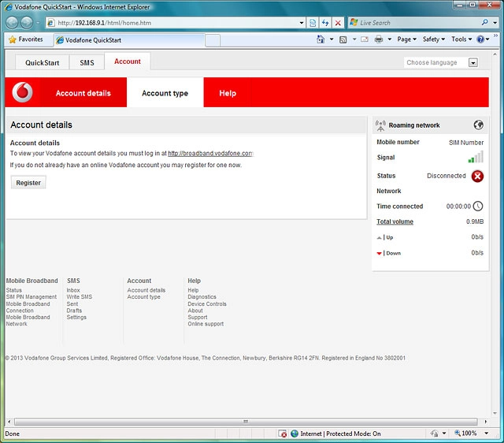
Task: Click the browser Back arrow button
Action: pyautogui.click(x=13, y=23)
